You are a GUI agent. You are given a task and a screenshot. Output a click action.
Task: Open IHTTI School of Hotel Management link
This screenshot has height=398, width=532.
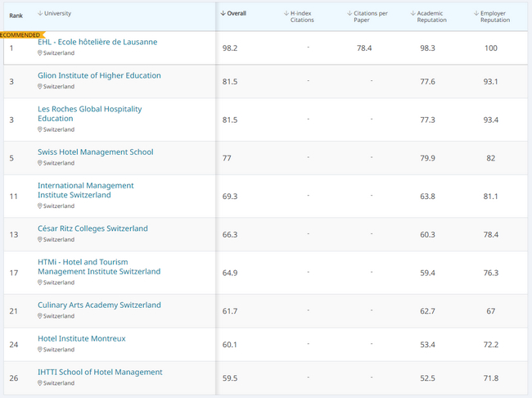(x=100, y=372)
